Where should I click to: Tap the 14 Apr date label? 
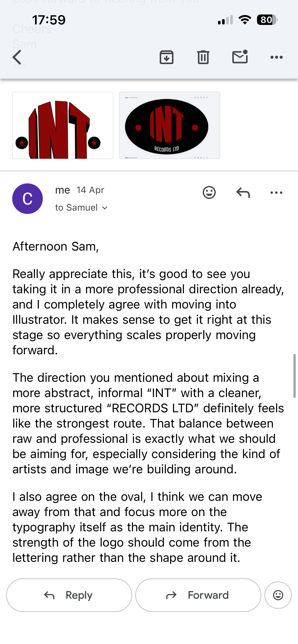(90, 190)
